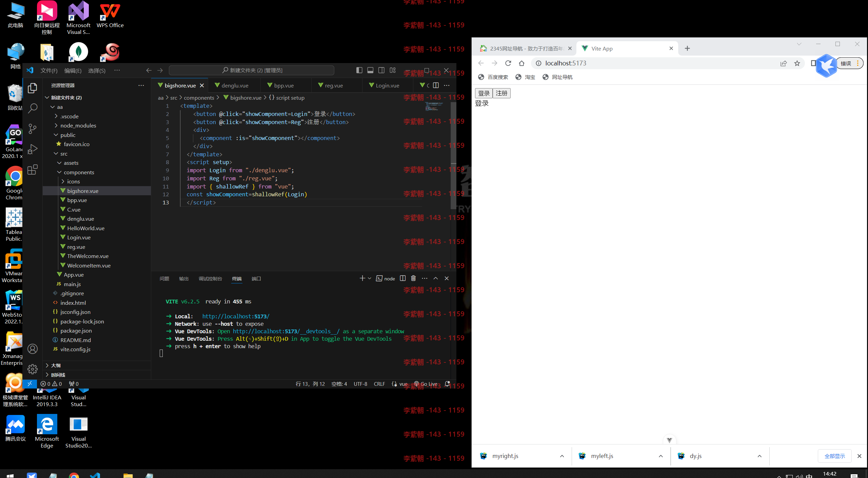The width and height of the screenshot is (868, 478).
Task: Toggle the bottom panel layout icon
Action: point(370,70)
